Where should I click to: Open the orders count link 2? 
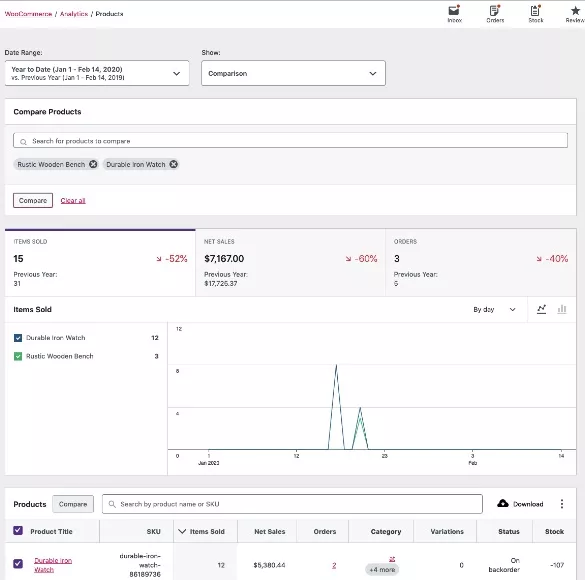334,565
